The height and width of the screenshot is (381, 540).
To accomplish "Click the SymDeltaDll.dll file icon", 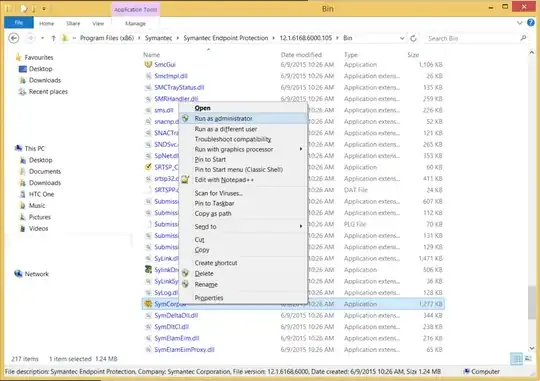I will click(148, 316).
